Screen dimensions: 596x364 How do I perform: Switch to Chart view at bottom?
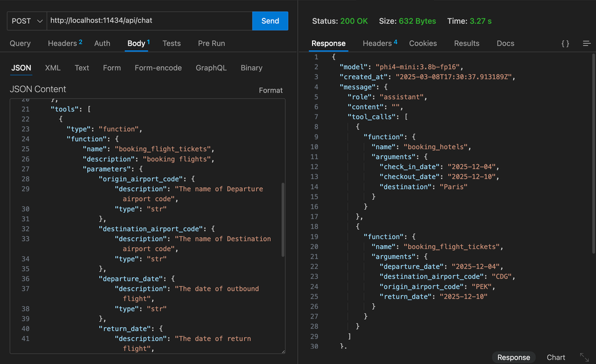pos(555,357)
